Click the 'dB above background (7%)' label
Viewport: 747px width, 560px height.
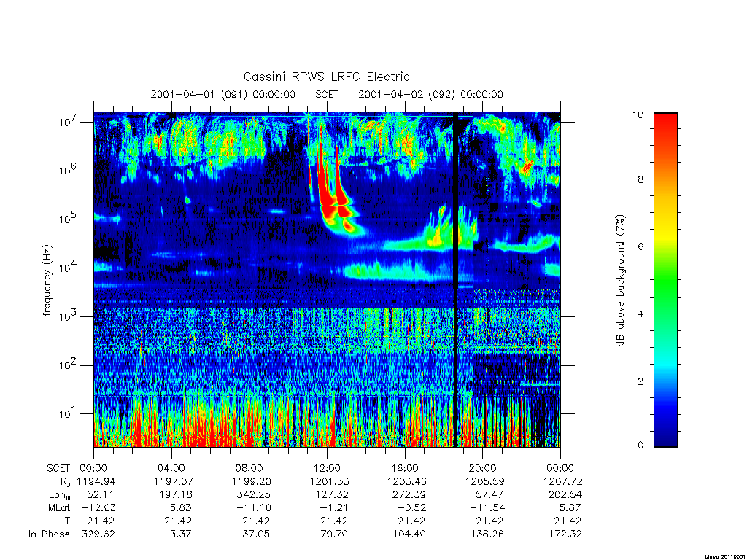(x=620, y=281)
